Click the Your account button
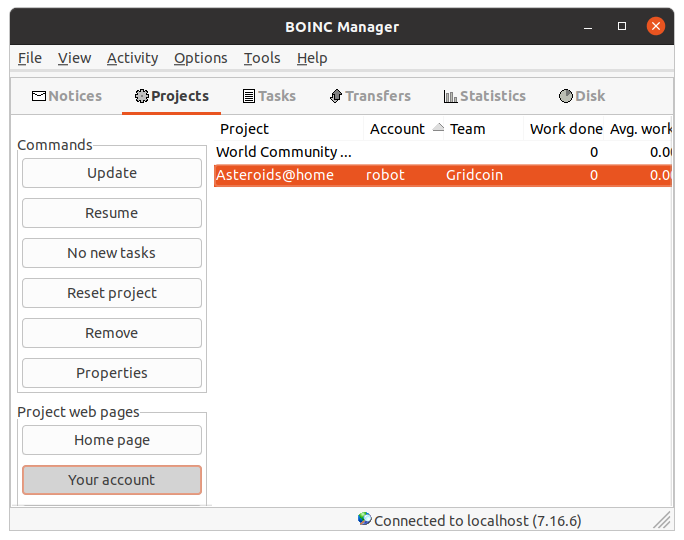This screenshot has height=540, width=684. [112, 480]
